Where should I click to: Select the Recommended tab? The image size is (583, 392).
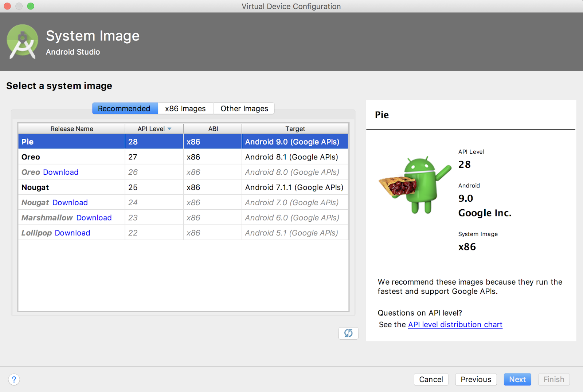coord(124,108)
